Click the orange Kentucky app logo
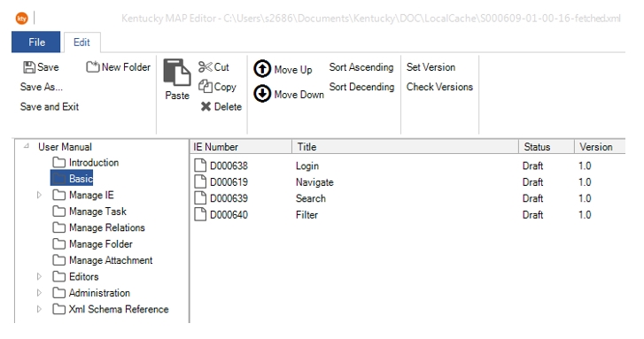 tap(22, 19)
